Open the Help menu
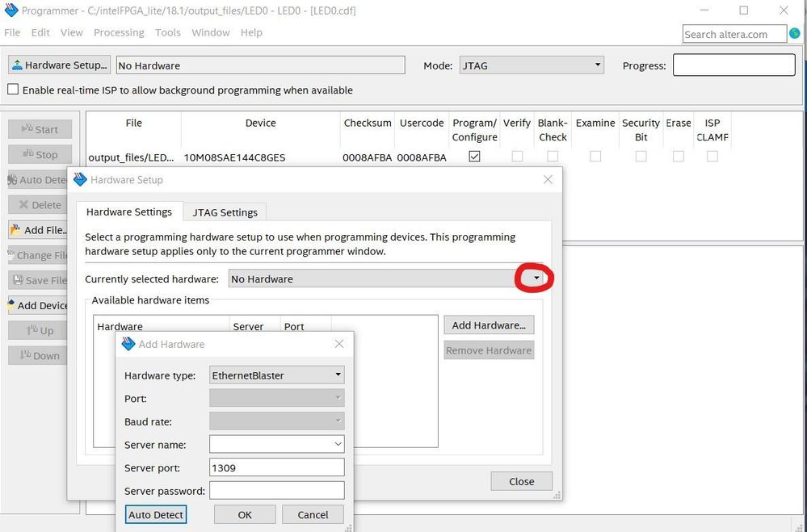This screenshot has width=807, height=532. pyautogui.click(x=251, y=32)
